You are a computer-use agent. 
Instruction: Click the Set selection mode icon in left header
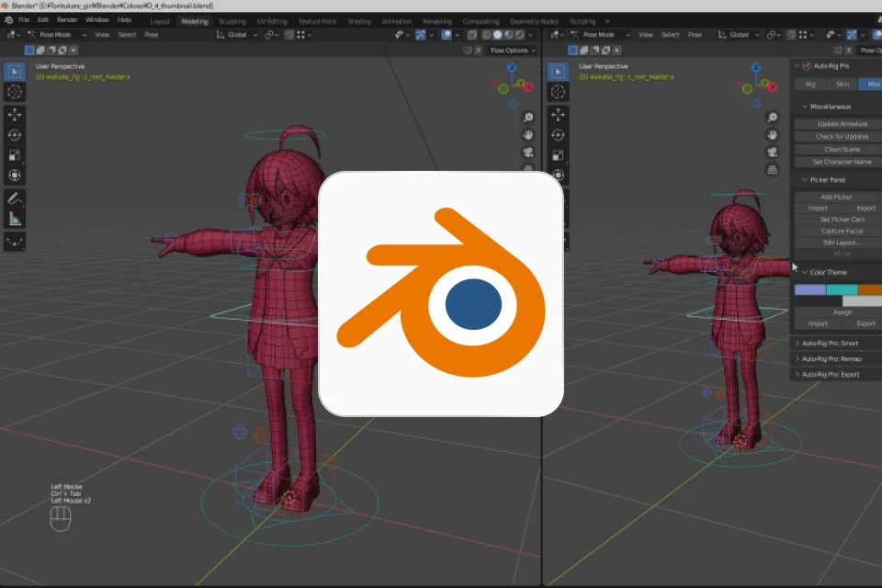(x=29, y=51)
